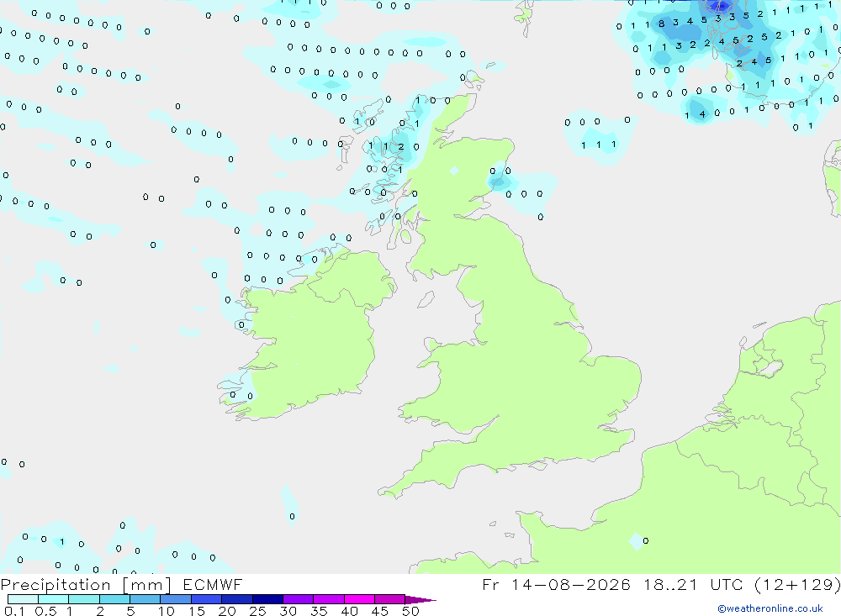Click the '8' precipitation value on the map

pyautogui.click(x=661, y=24)
